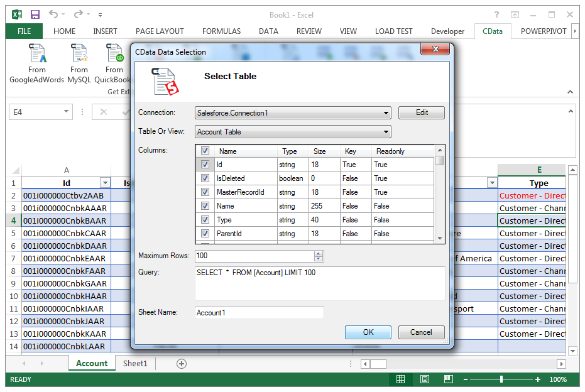Screen dimensions: 585x392
Task: Click the Cancel button in dialog
Action: pos(421,332)
